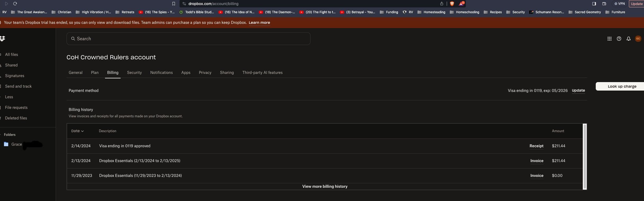The height and width of the screenshot is (201, 644).
Task: Open Brave Shields lion icon
Action: 452,4
